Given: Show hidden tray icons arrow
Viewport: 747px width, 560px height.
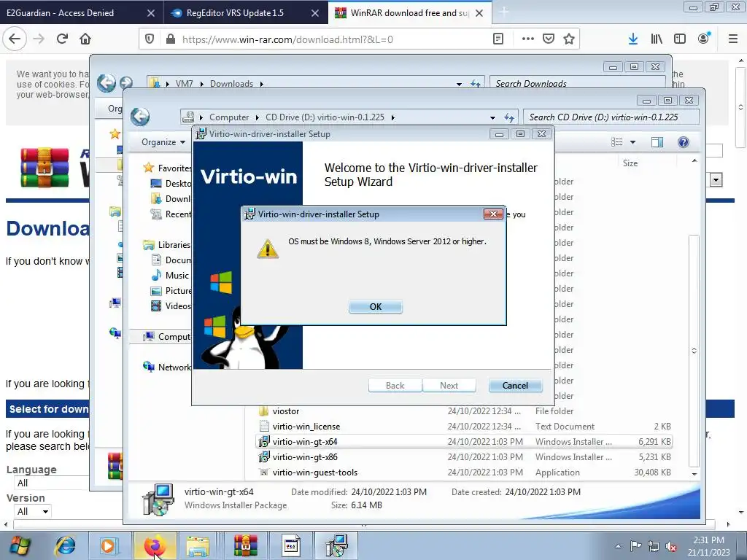Looking at the screenshot, I should tap(618, 546).
